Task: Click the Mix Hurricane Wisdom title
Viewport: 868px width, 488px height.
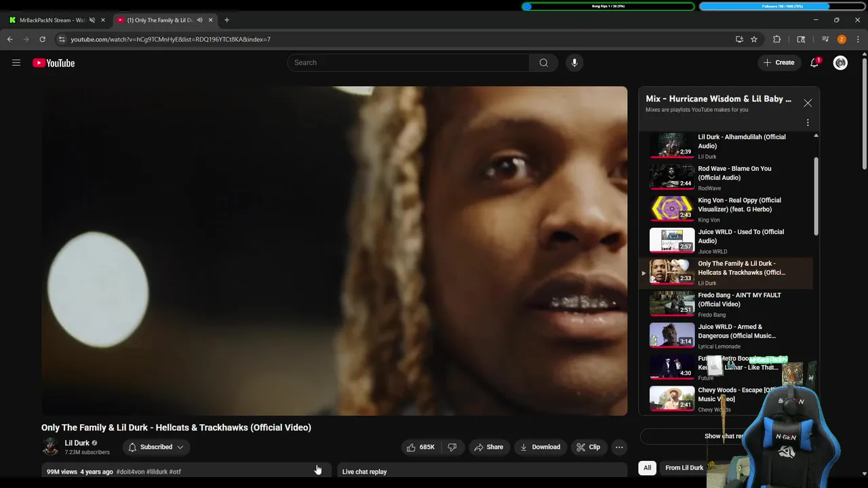Action: [x=718, y=99]
